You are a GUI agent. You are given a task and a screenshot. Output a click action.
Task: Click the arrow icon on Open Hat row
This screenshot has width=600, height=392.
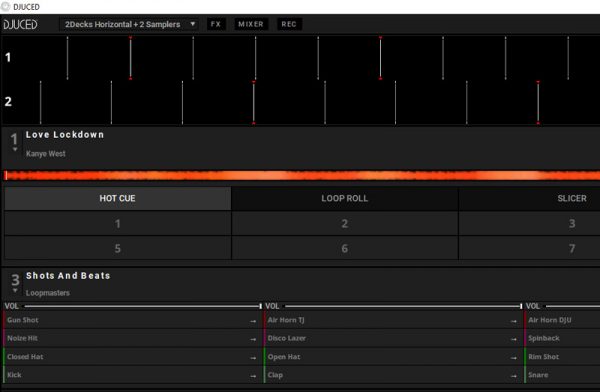(514, 358)
